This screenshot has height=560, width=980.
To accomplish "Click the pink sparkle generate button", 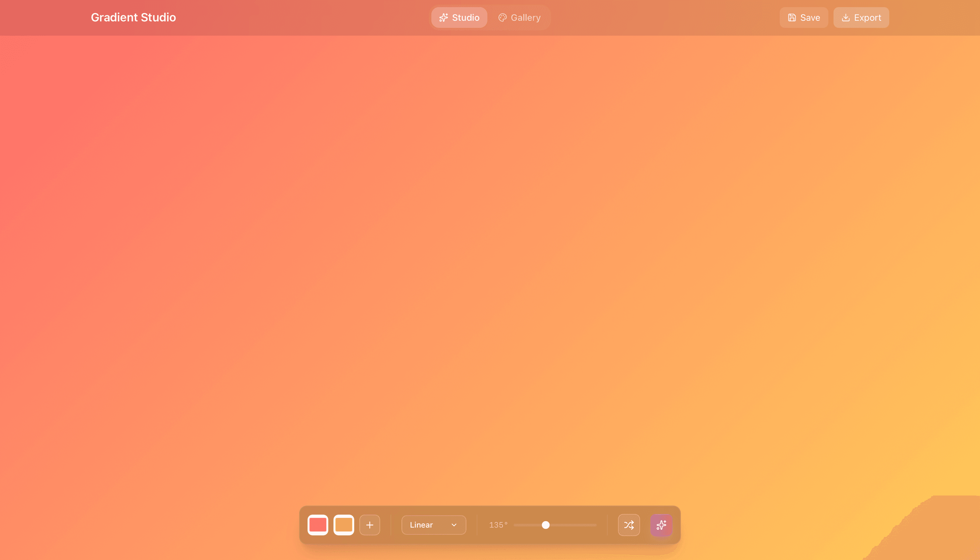I will pos(661,525).
